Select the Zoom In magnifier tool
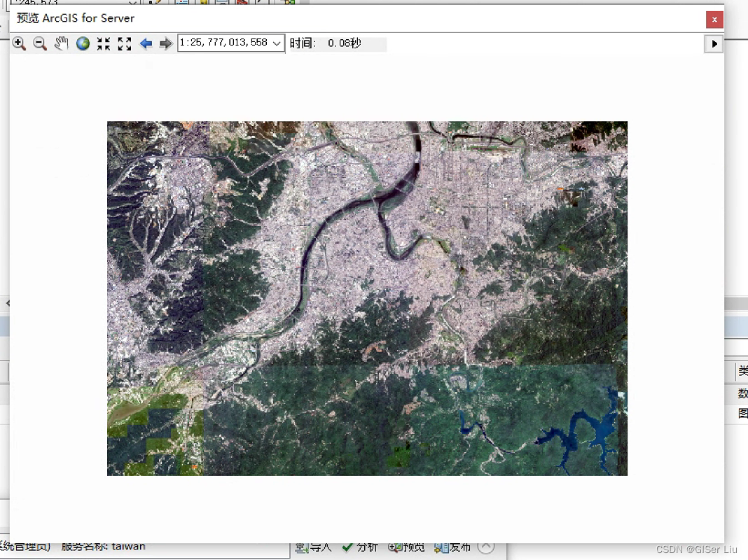 tap(20, 43)
